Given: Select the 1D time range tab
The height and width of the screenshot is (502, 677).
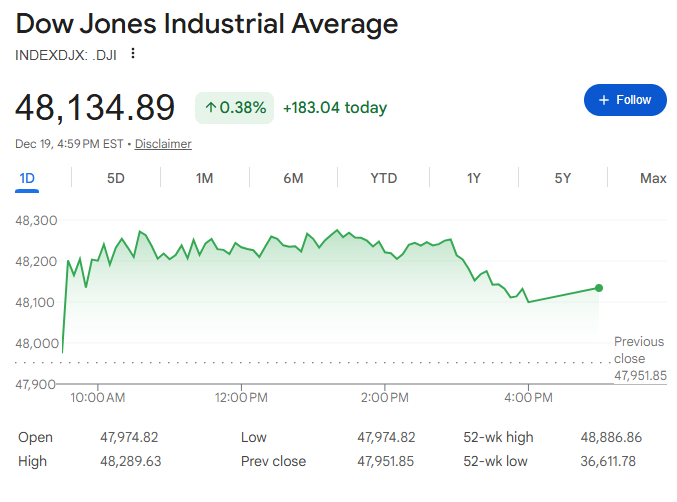Looking at the screenshot, I should (x=27, y=178).
